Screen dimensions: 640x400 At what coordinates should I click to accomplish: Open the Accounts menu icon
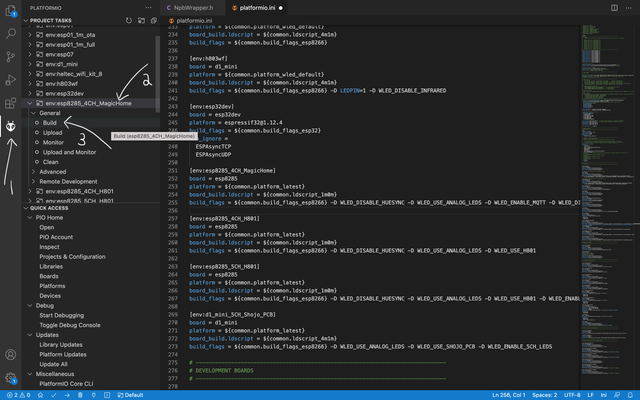[11, 354]
